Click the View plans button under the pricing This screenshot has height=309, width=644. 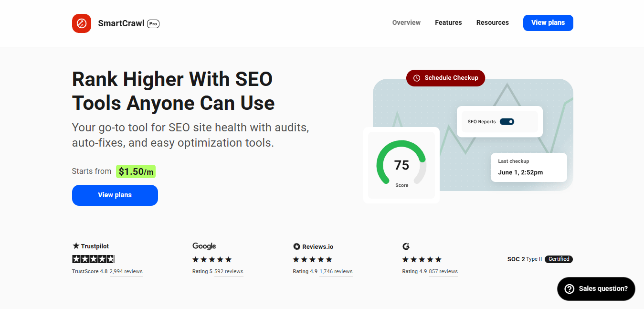pyautogui.click(x=115, y=195)
